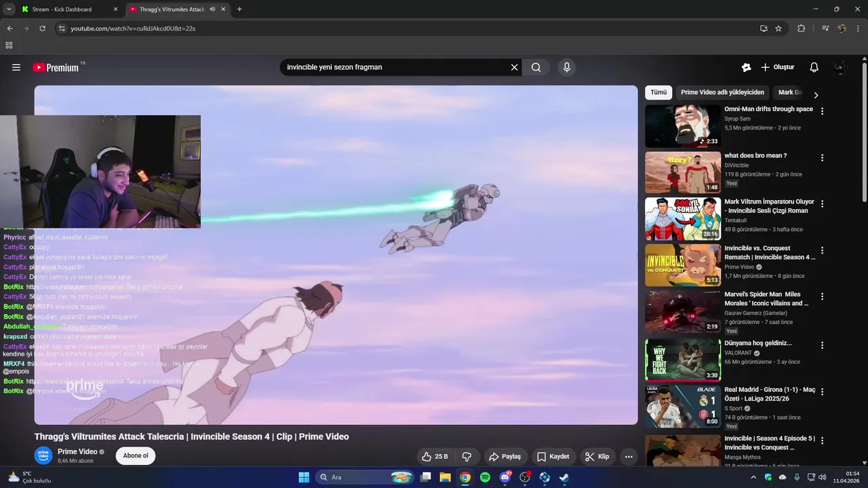868x488 pixels.
Task: Open options for Real Madrid - Girona video
Action: [x=822, y=392]
